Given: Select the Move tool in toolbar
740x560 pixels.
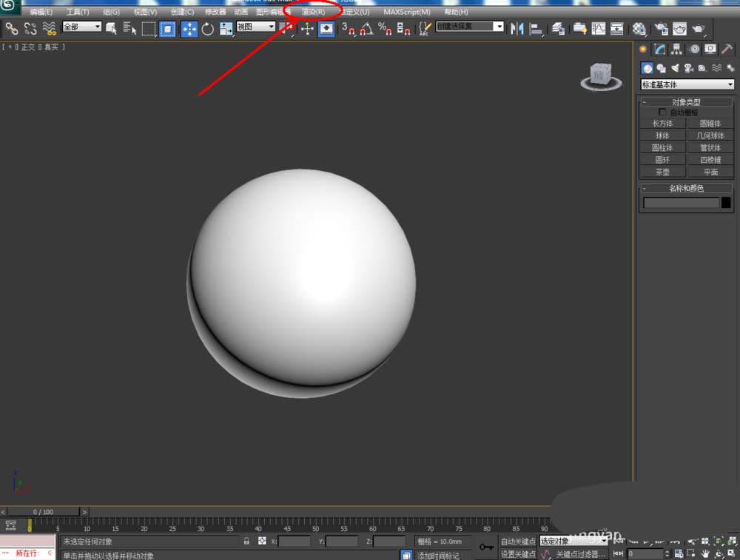Looking at the screenshot, I should tap(189, 29).
